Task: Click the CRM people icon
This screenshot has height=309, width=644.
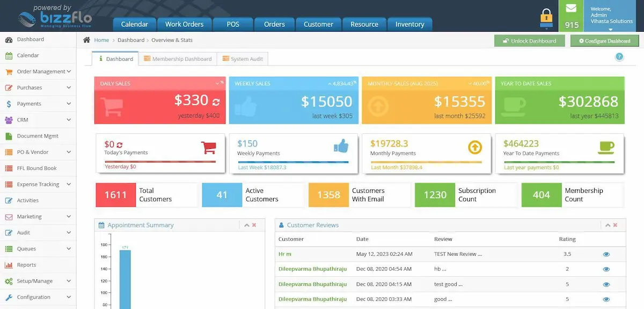Action: [9, 120]
